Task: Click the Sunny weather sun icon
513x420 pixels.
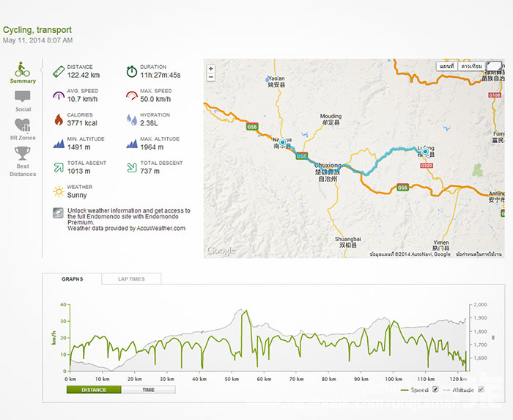Action: 59,192
